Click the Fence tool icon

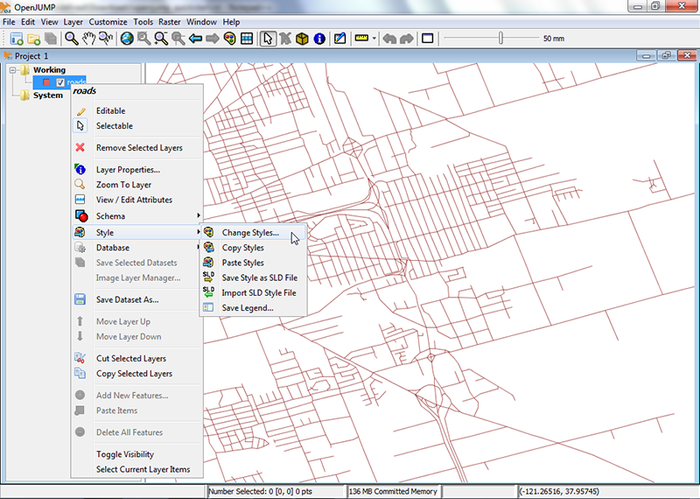[x=285, y=39]
